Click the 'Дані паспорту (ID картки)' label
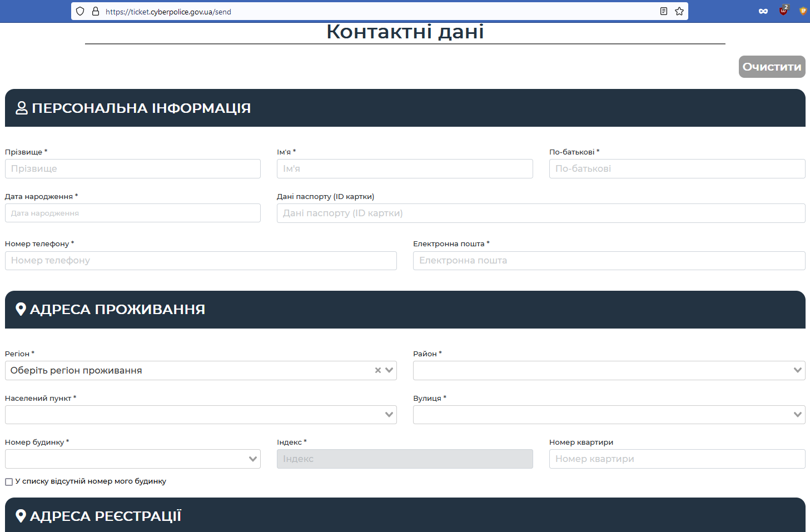 pyautogui.click(x=326, y=196)
